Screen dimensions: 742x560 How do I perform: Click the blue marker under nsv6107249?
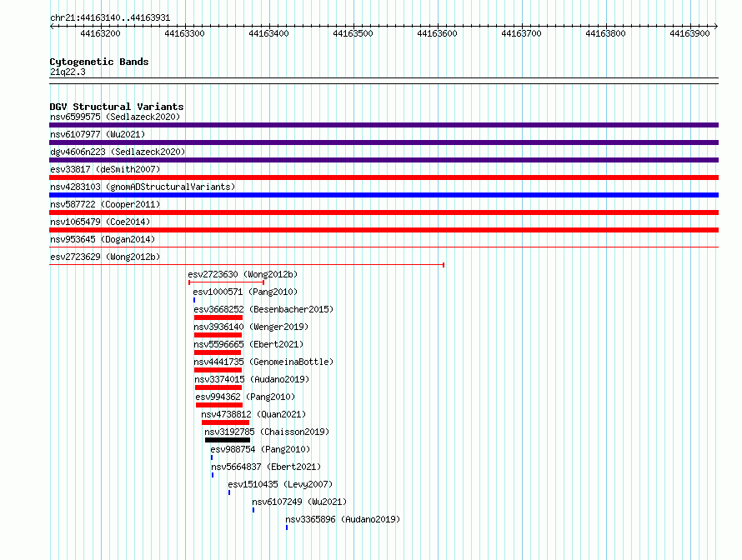pos(253,510)
